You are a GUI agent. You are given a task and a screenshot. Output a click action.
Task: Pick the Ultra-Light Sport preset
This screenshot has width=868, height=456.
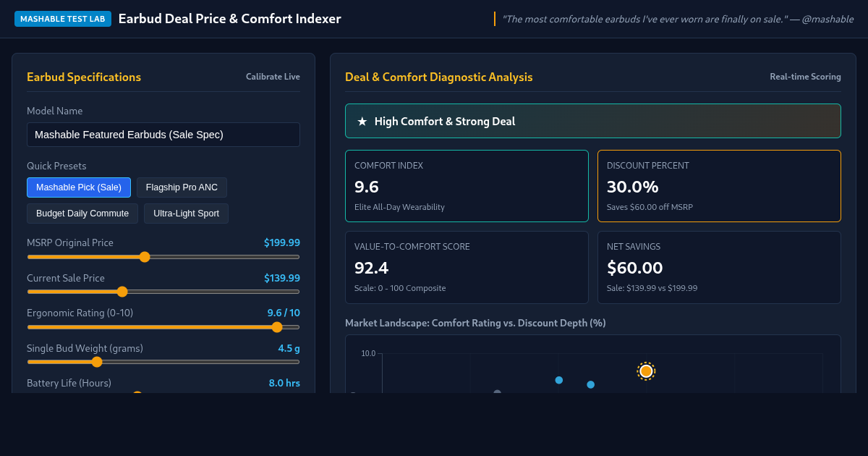[x=186, y=214]
